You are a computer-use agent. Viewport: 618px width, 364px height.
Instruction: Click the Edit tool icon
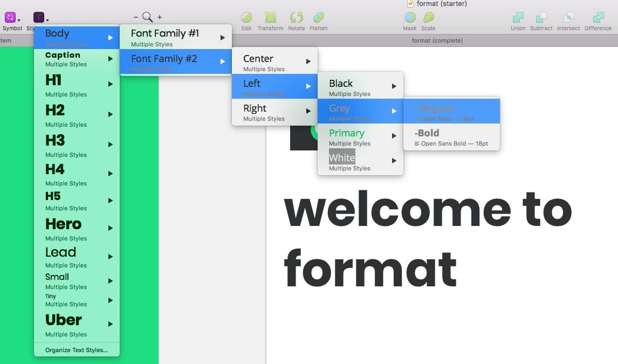[246, 17]
